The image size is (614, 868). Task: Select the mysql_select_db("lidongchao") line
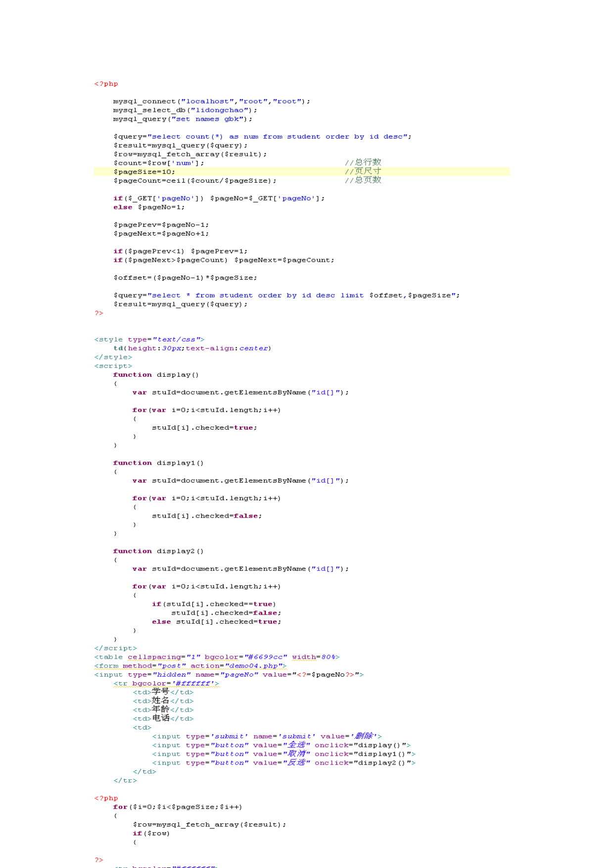[185, 110]
